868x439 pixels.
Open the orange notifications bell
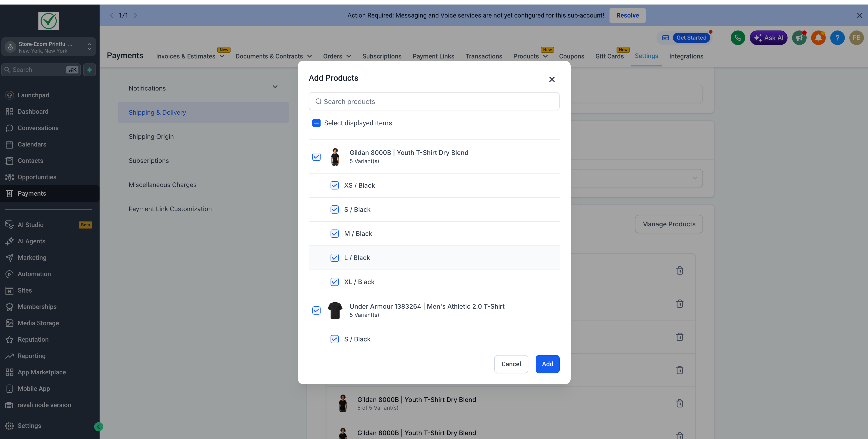818,38
